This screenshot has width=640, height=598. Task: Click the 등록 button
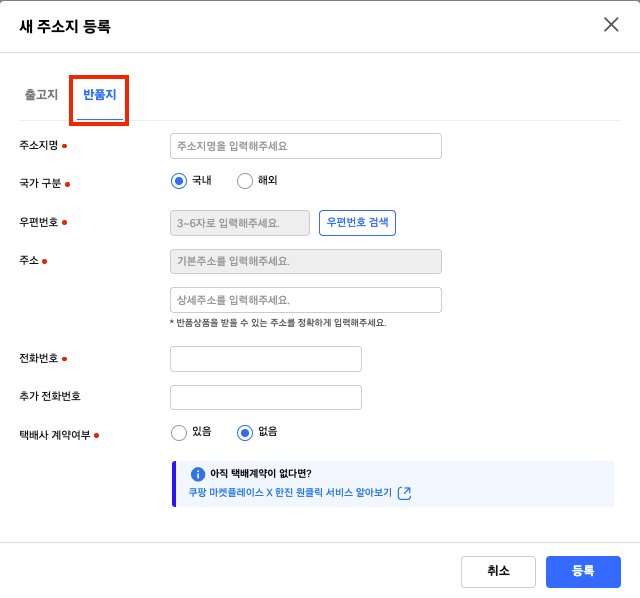583,571
